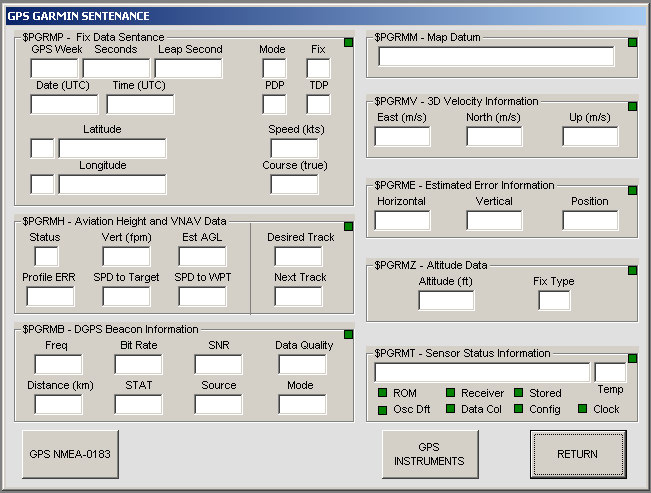The width and height of the screenshot is (651, 493).
Task: Click the beacon STAT field
Action: [138, 404]
